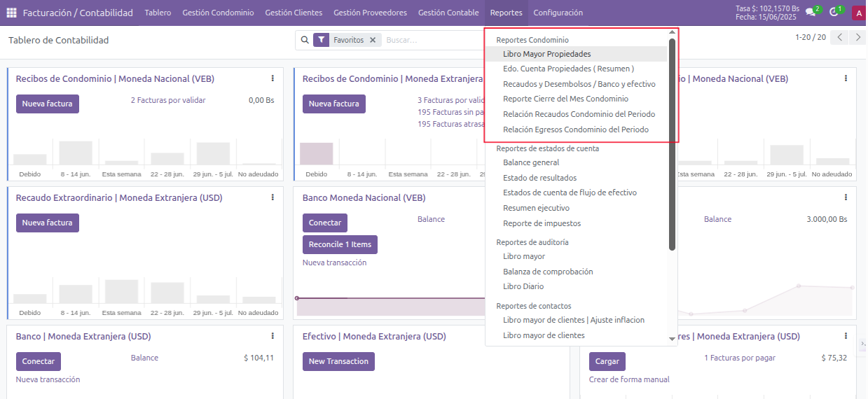The width and height of the screenshot is (868, 399).
Task: Open the apps grid home menu
Action: click(x=11, y=13)
